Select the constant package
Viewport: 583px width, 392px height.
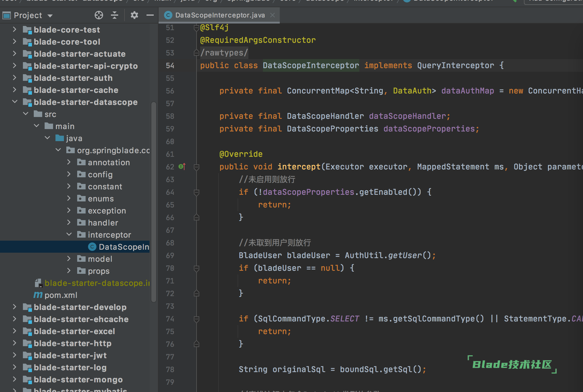pos(105,186)
